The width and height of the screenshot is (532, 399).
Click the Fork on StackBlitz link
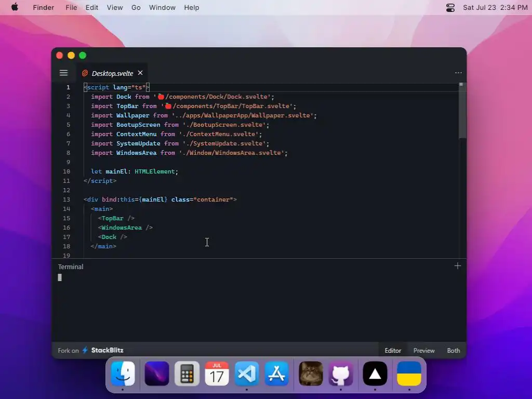[x=90, y=350]
